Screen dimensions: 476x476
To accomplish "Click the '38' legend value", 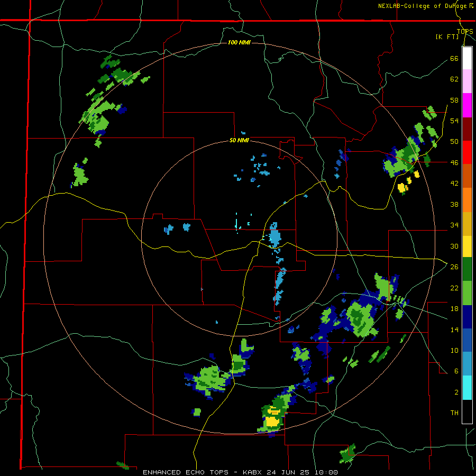I will [x=454, y=204].
